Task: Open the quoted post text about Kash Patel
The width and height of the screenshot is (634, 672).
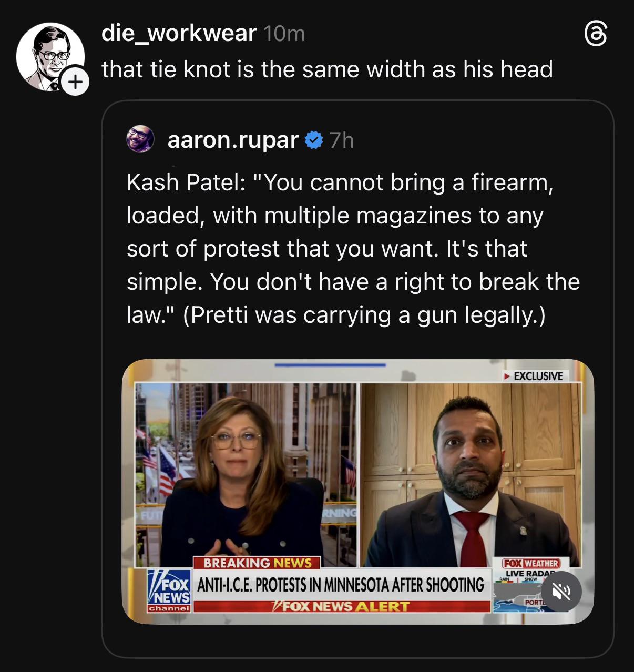Action: (x=352, y=249)
